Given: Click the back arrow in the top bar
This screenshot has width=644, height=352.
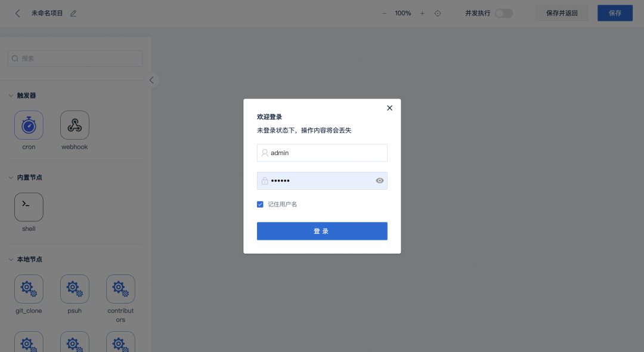Looking at the screenshot, I should point(17,13).
